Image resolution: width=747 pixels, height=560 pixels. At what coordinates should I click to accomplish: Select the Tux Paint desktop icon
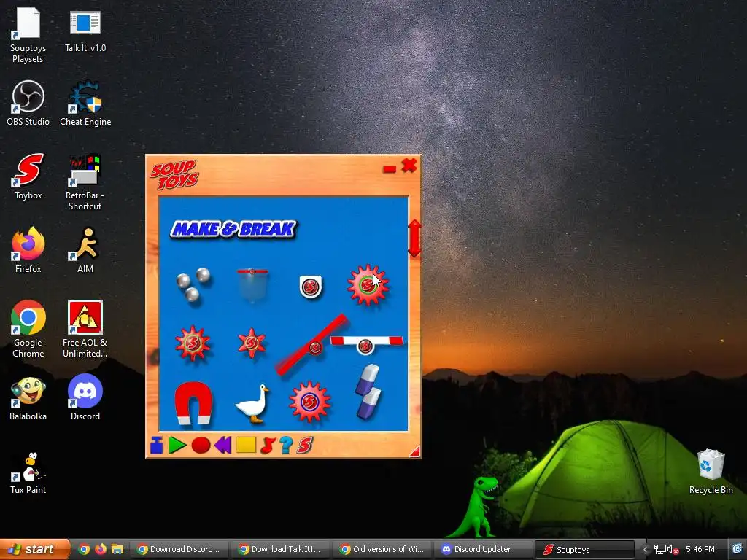(x=28, y=472)
